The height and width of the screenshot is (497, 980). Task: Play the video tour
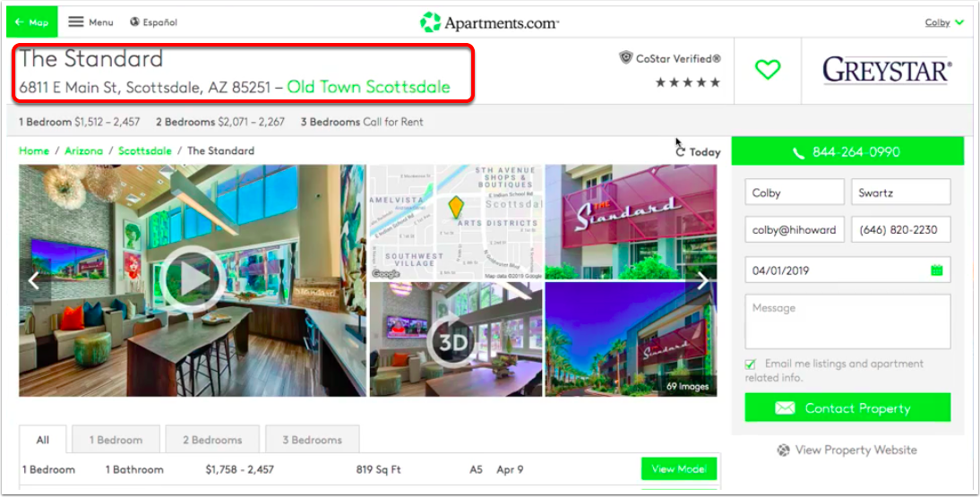pyautogui.click(x=192, y=279)
